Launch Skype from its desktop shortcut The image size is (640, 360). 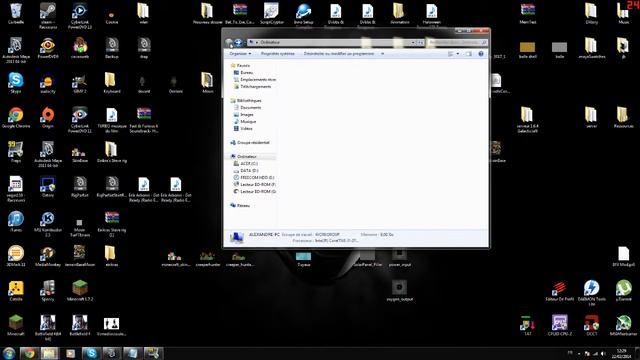click(16, 83)
